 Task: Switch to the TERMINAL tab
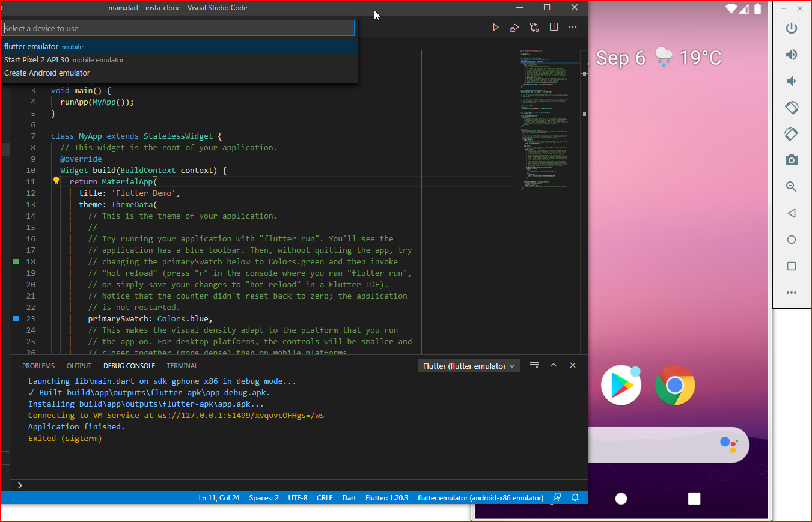tap(182, 366)
